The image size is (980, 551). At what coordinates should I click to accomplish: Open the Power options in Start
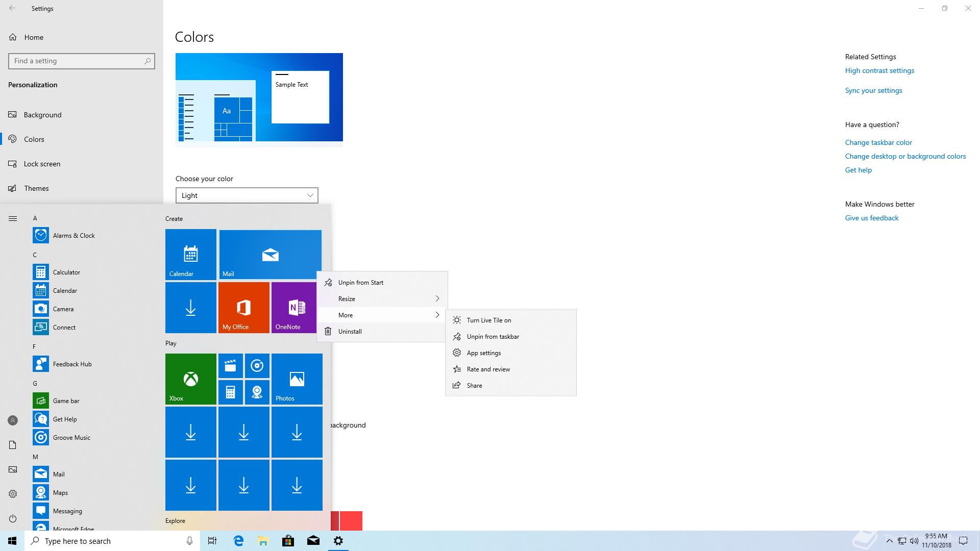[x=13, y=518]
